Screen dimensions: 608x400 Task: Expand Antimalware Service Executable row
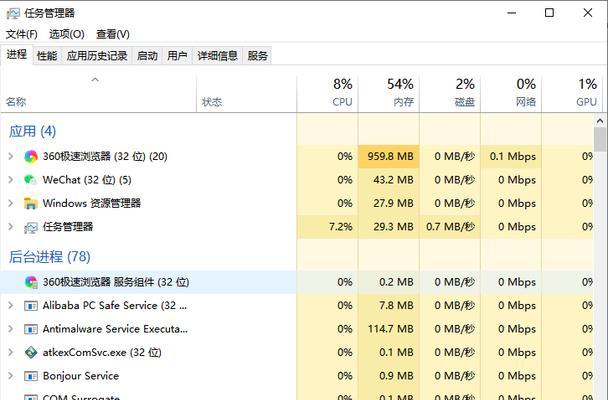[x=11, y=329]
